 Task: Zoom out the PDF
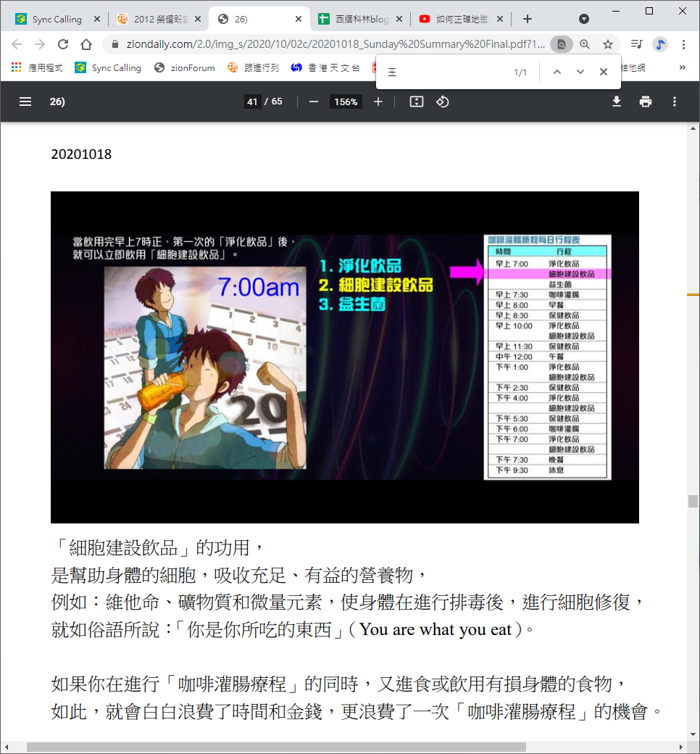(314, 101)
